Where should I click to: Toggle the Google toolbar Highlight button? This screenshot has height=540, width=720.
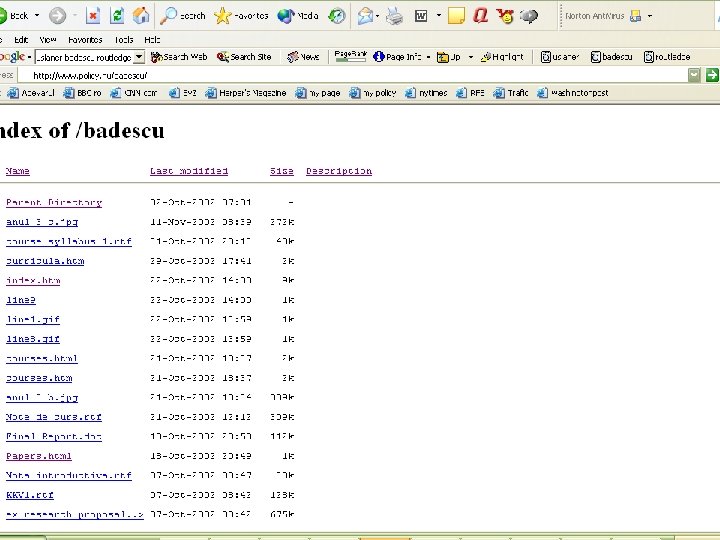502,57
